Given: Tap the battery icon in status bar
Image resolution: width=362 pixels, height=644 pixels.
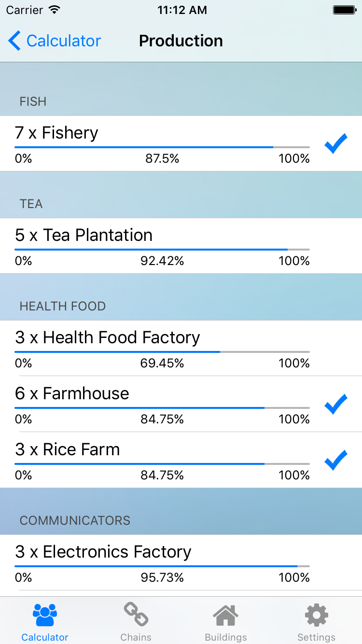Looking at the screenshot, I should coord(345,10).
